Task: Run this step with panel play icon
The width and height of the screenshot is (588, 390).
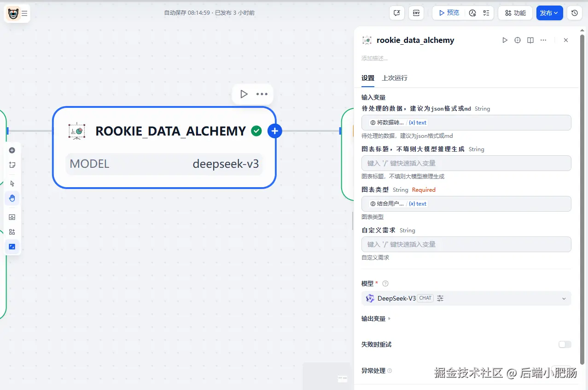Action: pyautogui.click(x=505, y=40)
